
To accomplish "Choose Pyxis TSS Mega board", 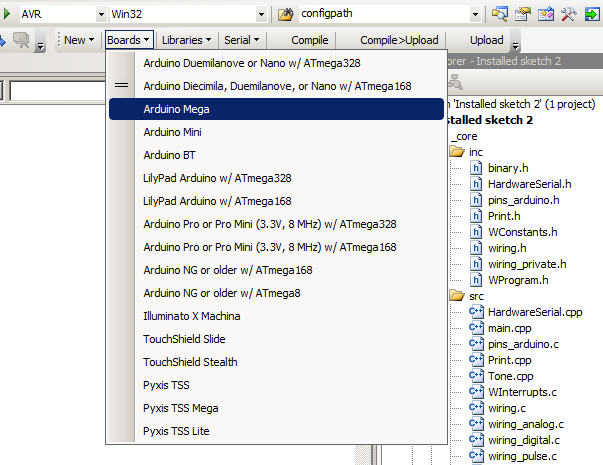I will [x=277, y=408].
